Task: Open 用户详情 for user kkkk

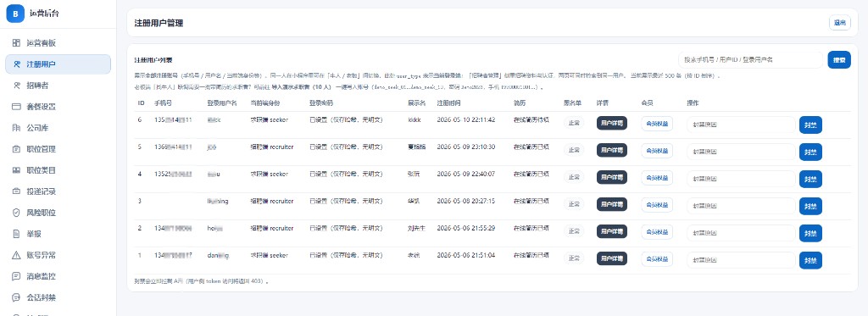Action: tap(612, 124)
